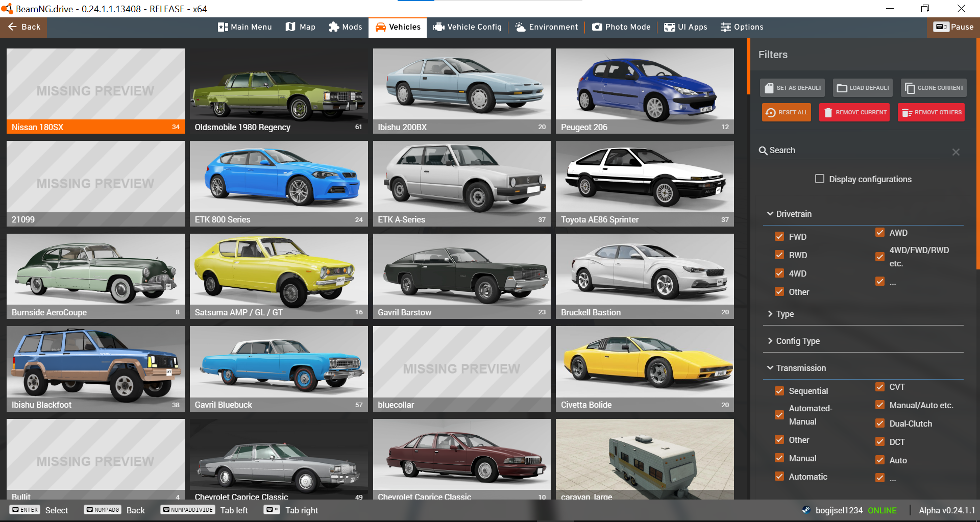Click Clone Current button

click(x=934, y=88)
